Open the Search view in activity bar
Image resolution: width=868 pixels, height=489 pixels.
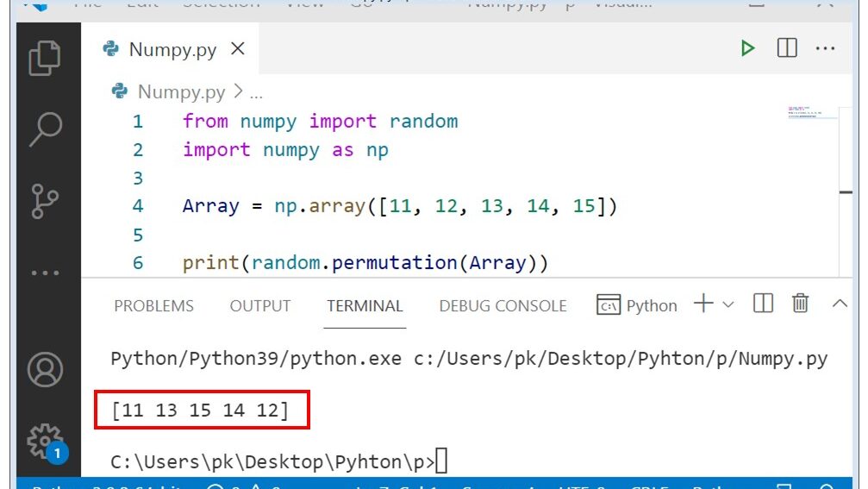click(x=45, y=129)
